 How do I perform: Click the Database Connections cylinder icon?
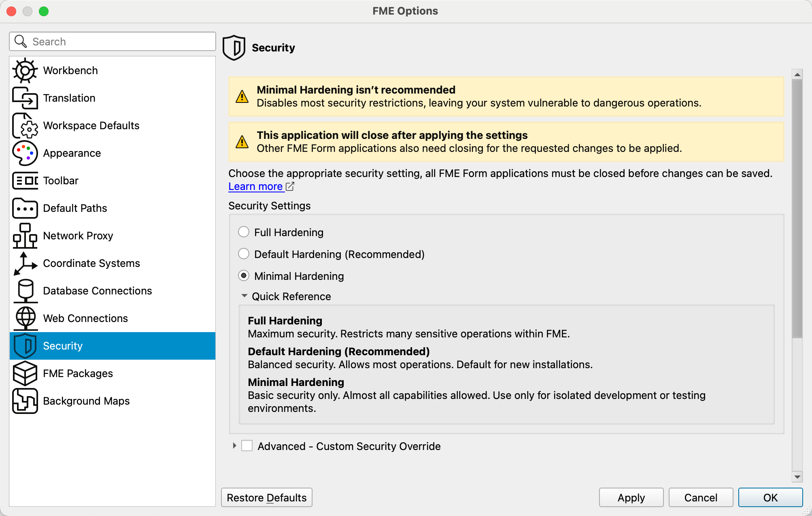25,291
